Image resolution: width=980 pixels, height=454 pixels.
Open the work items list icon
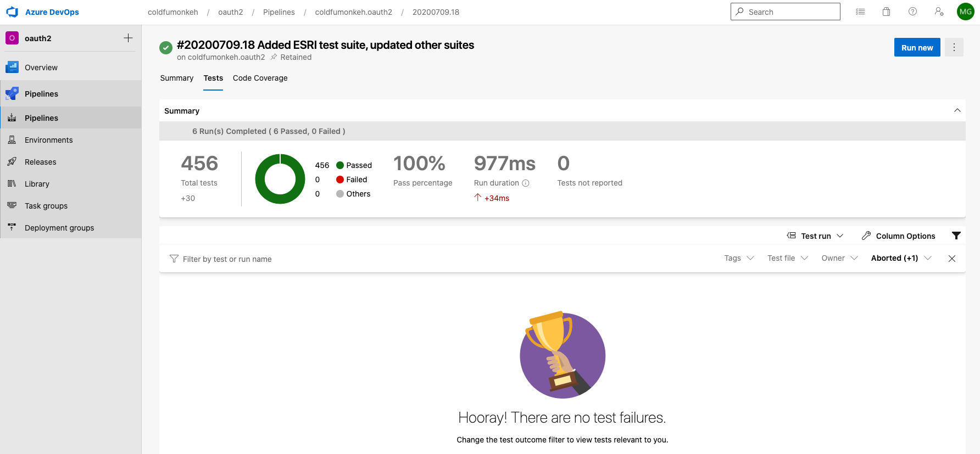click(x=860, y=12)
